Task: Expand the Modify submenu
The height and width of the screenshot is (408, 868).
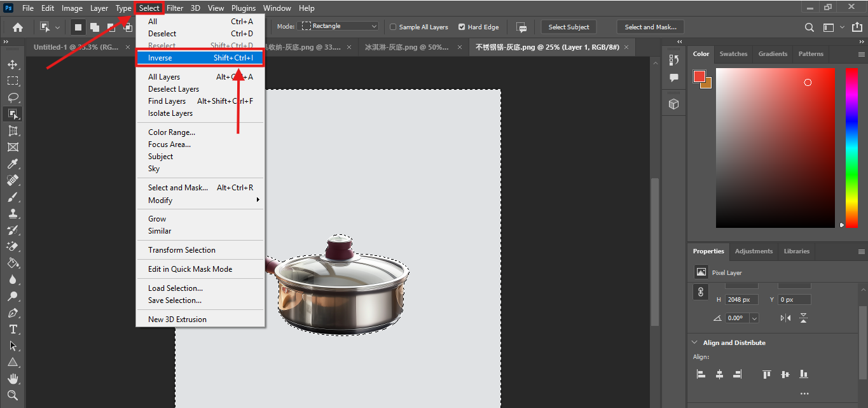Action: click(x=200, y=200)
